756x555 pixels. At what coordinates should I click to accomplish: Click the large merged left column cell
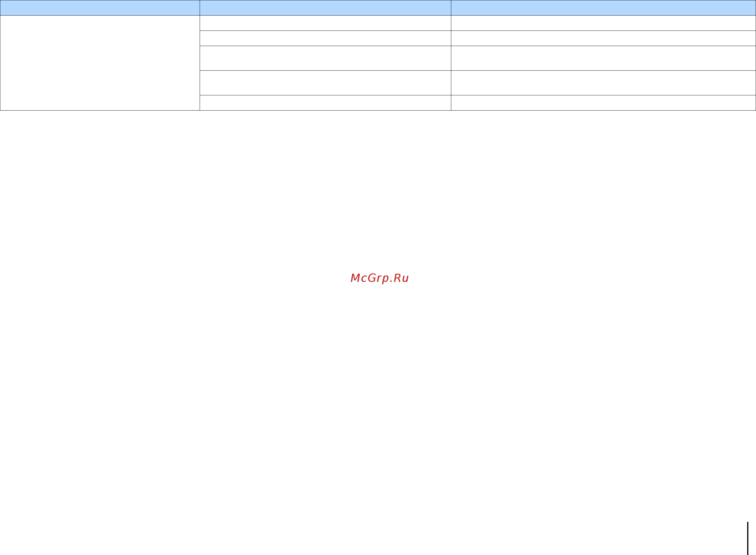point(100,63)
